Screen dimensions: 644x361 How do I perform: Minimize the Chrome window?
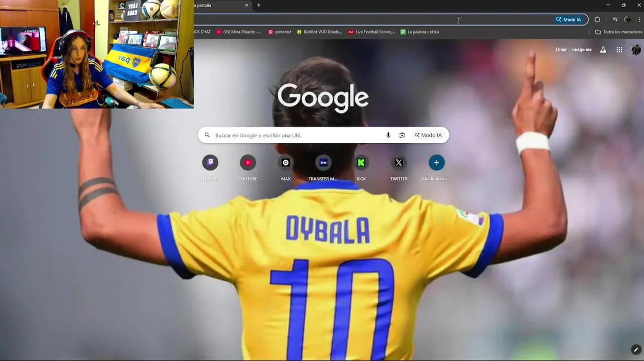coord(608,5)
